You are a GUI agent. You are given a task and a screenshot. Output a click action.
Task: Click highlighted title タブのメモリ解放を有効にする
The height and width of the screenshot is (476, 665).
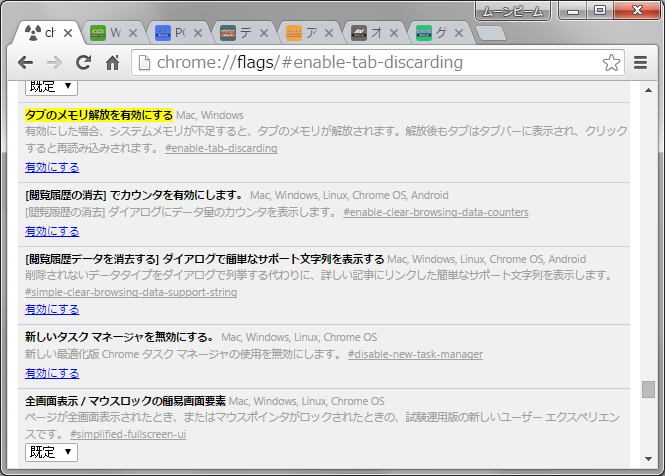(x=99, y=115)
